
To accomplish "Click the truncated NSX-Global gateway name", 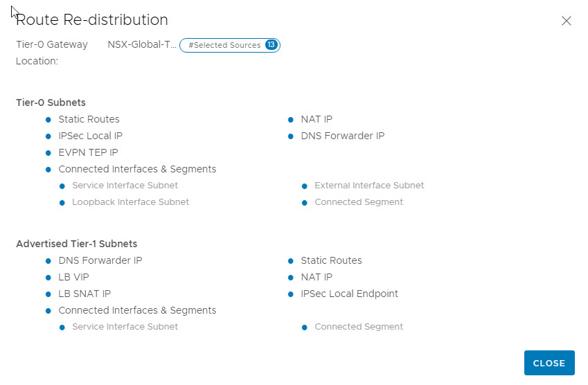I will [142, 44].
